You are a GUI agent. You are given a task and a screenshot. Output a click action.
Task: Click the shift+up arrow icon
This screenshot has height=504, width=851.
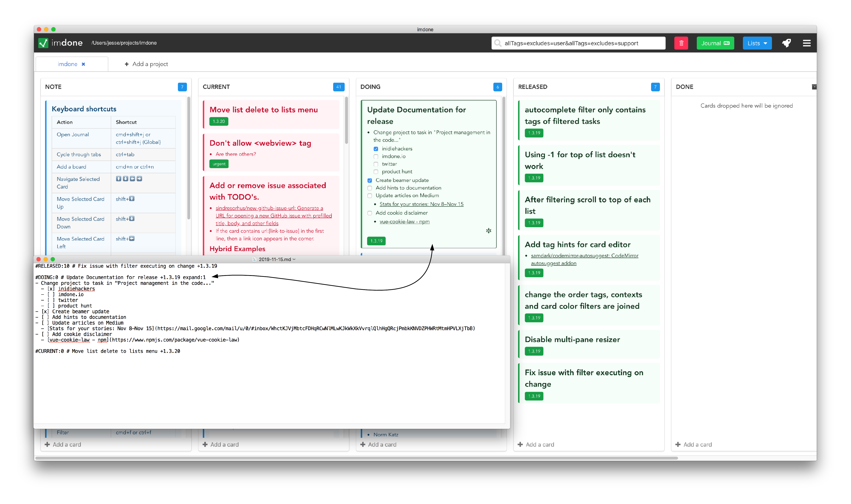(x=132, y=199)
